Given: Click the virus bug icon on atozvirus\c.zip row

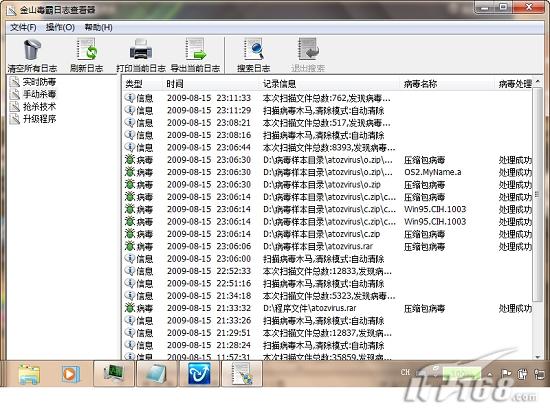Looking at the screenshot, I should 130,234.
